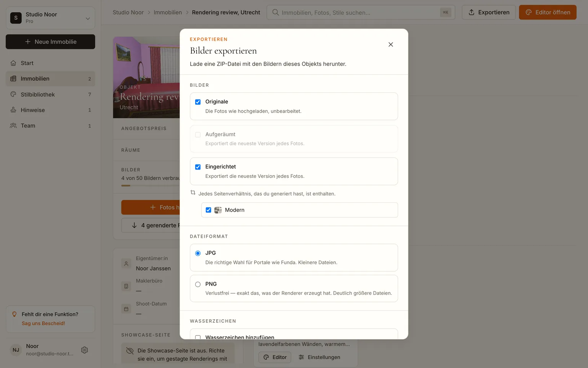Click the Studio Noor S logo
Viewport: 588px width, 368px height.
coord(16,18)
